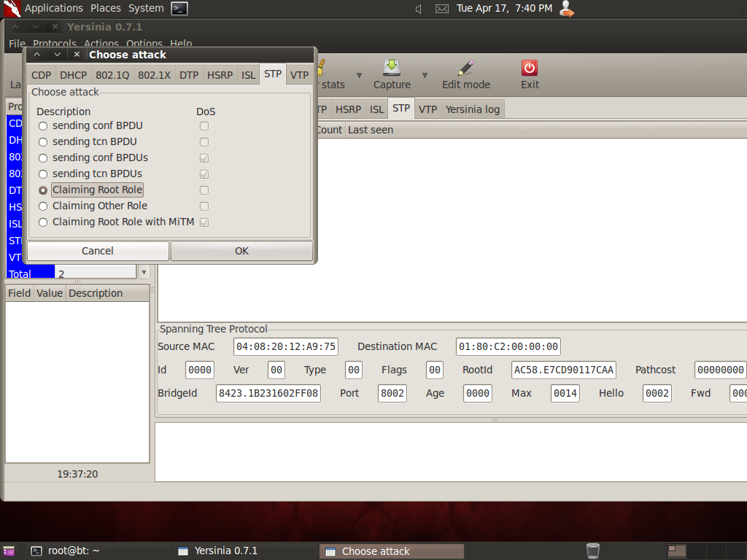The width and height of the screenshot is (747, 560).
Task: Switch to CDP tab in Choose attack
Action: [x=42, y=75]
